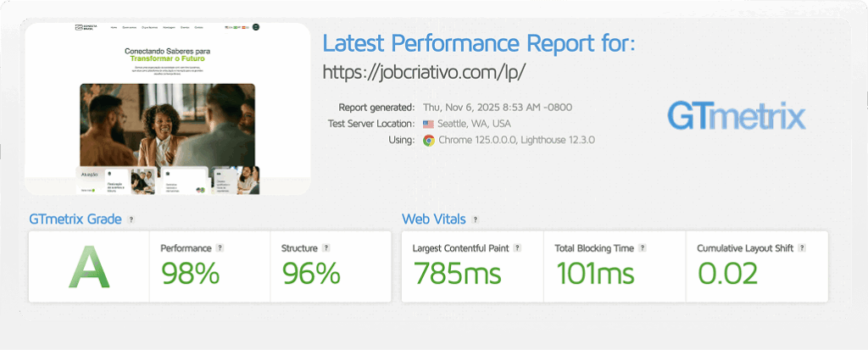
Task: Click the Chrome browser icon
Action: click(428, 140)
